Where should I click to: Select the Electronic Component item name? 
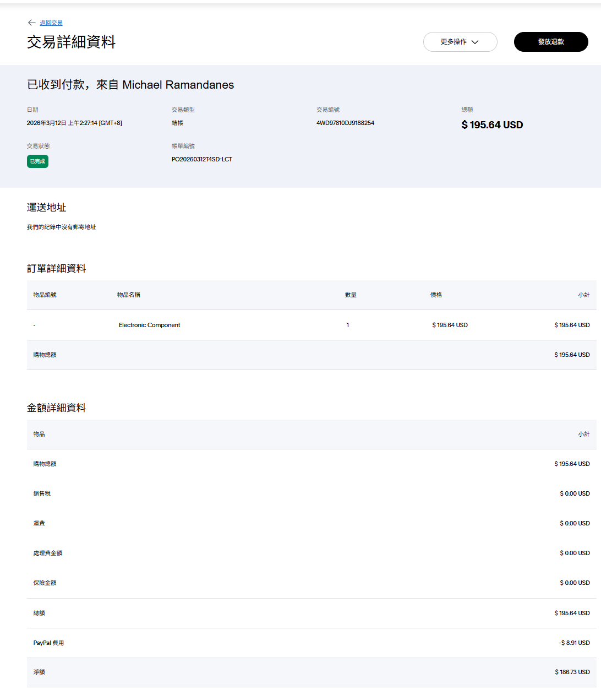tap(149, 325)
